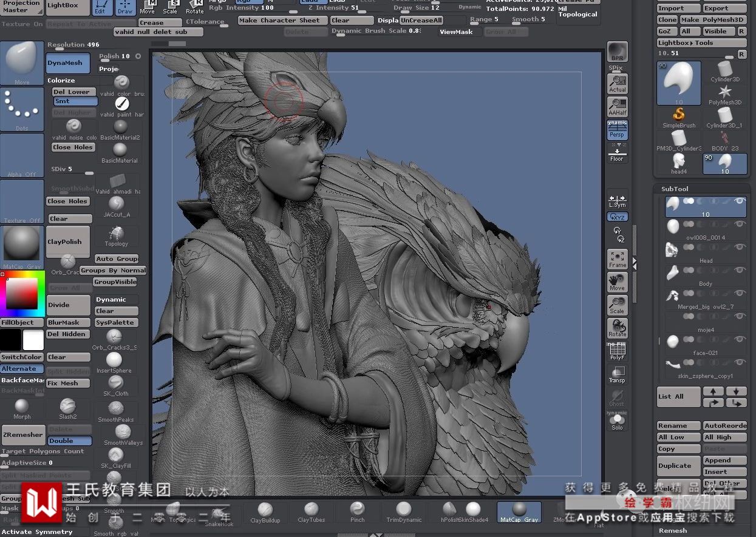Click the right panel divider arrows

tap(635, 263)
